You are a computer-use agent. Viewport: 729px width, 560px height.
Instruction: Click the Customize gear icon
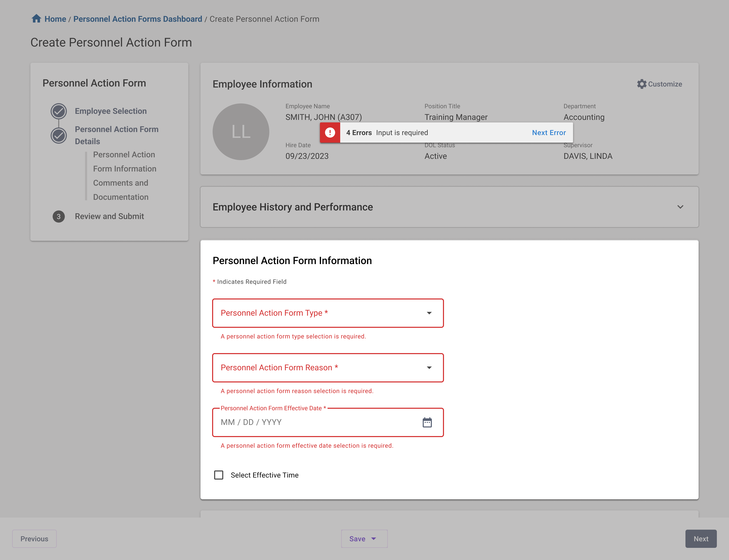(641, 84)
